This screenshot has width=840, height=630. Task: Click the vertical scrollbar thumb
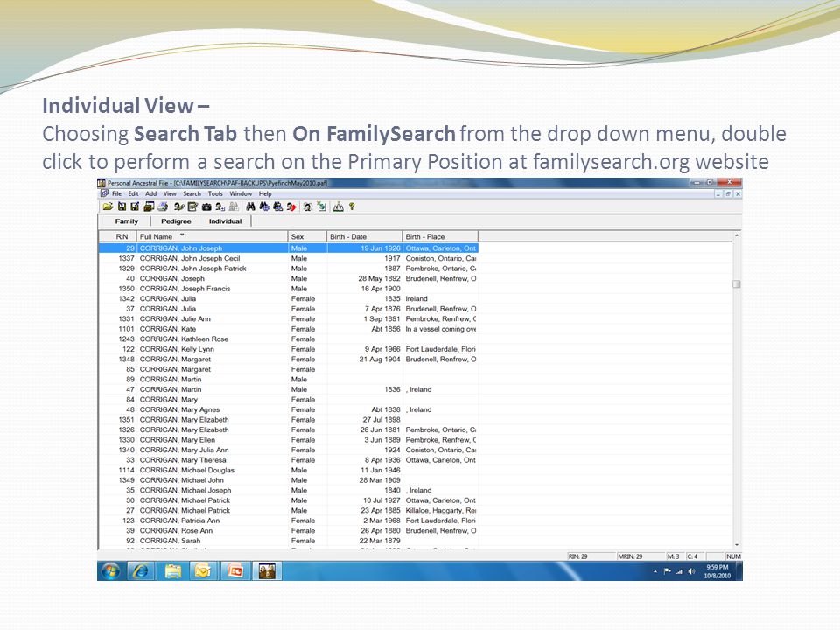click(x=737, y=283)
